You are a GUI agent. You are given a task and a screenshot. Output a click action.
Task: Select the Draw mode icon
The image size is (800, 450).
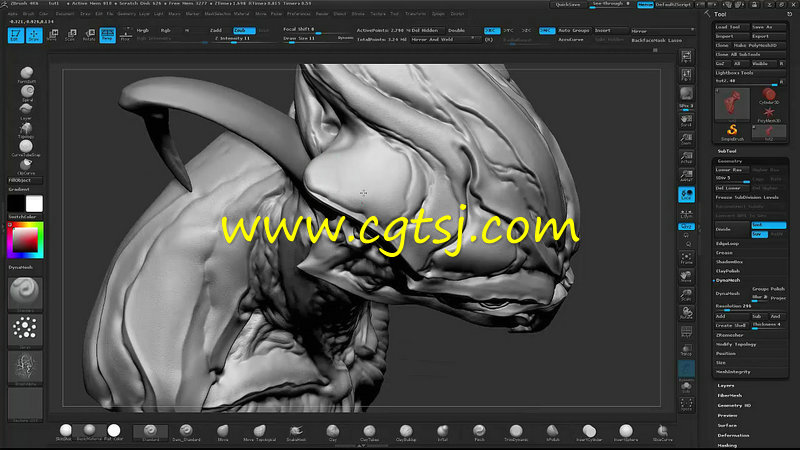[34, 35]
